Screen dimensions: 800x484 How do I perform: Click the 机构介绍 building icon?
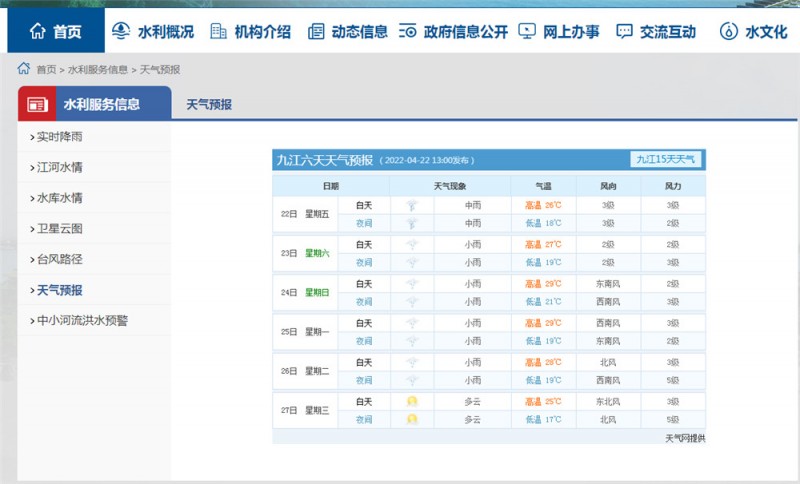pyautogui.click(x=218, y=31)
